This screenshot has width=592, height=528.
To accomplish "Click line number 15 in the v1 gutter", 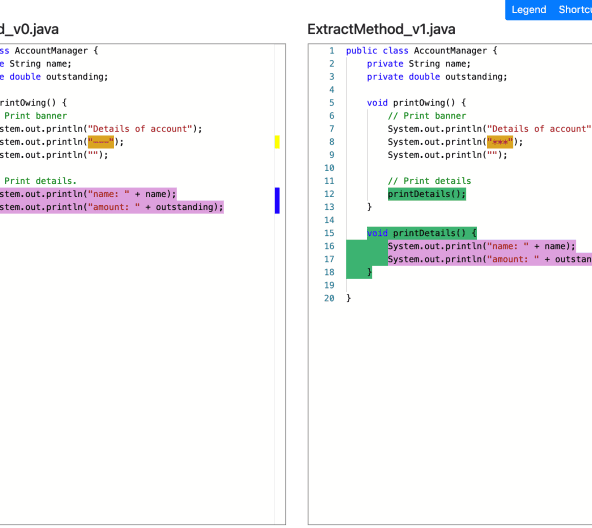I will click(329, 233).
